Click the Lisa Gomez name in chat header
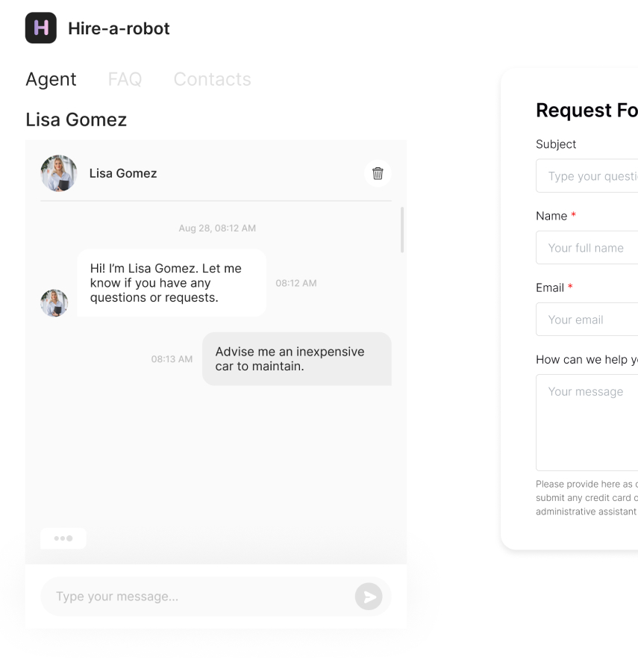Screen dimensions: 638x672 (123, 173)
